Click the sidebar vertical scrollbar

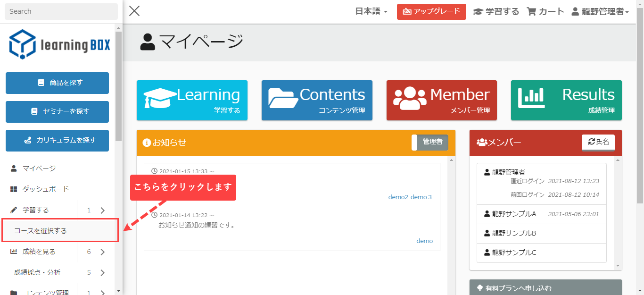click(x=118, y=85)
